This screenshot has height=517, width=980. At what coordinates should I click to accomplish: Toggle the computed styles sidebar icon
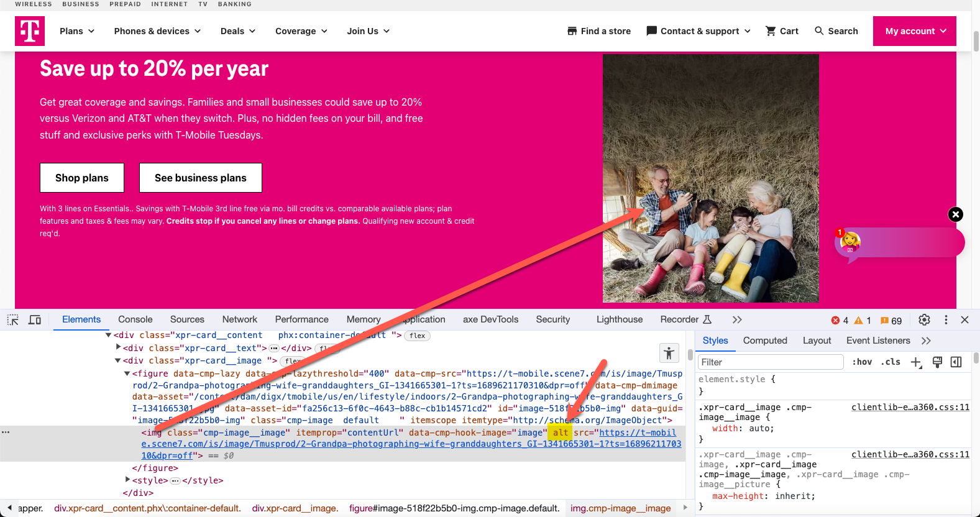[956, 362]
